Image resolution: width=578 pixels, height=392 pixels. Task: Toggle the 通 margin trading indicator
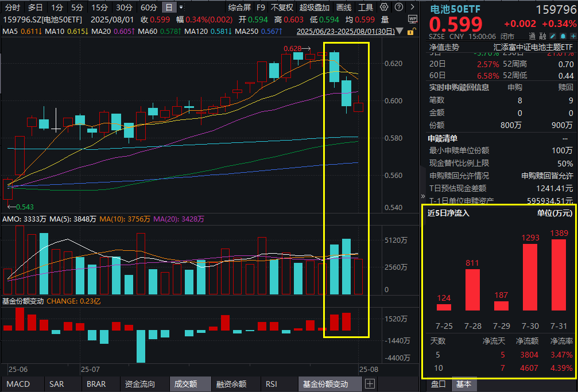[x=532, y=36]
